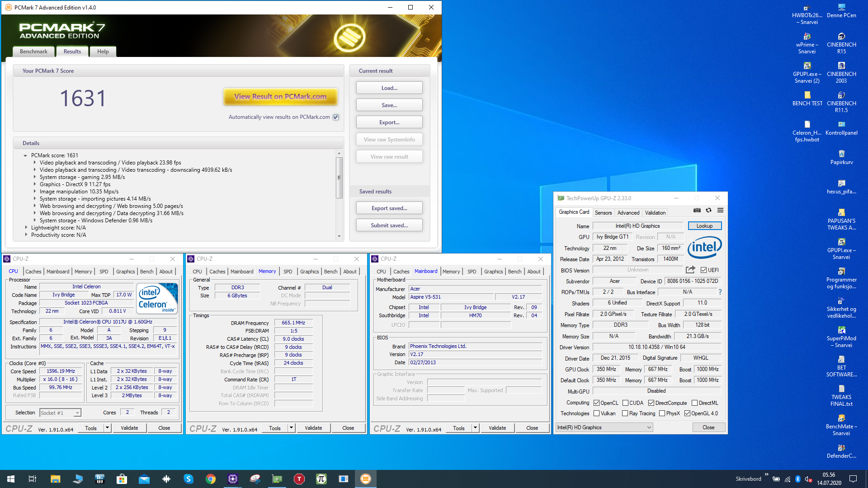Click Submit saved... button
The image size is (868, 488).
pos(389,225)
